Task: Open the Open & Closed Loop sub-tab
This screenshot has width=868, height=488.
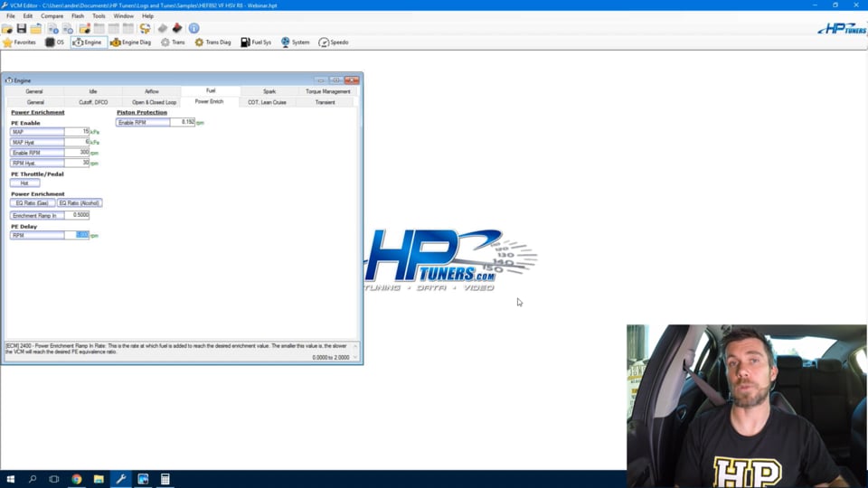Action: (154, 102)
